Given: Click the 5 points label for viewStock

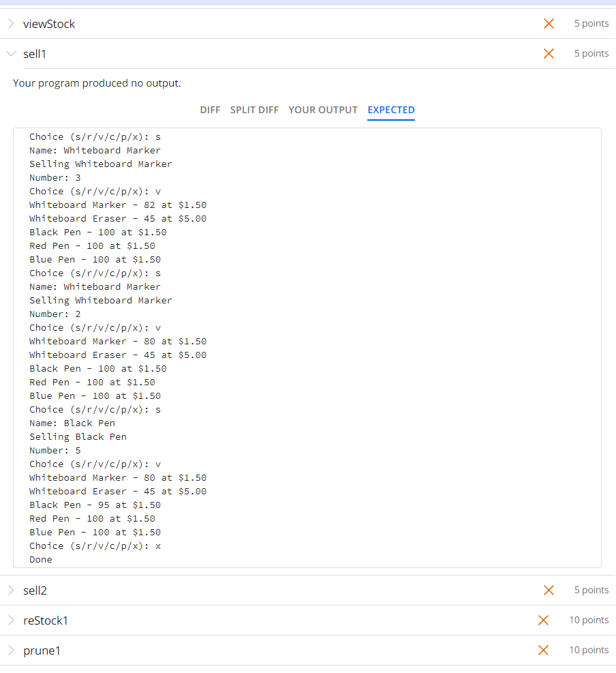Looking at the screenshot, I should [591, 23].
